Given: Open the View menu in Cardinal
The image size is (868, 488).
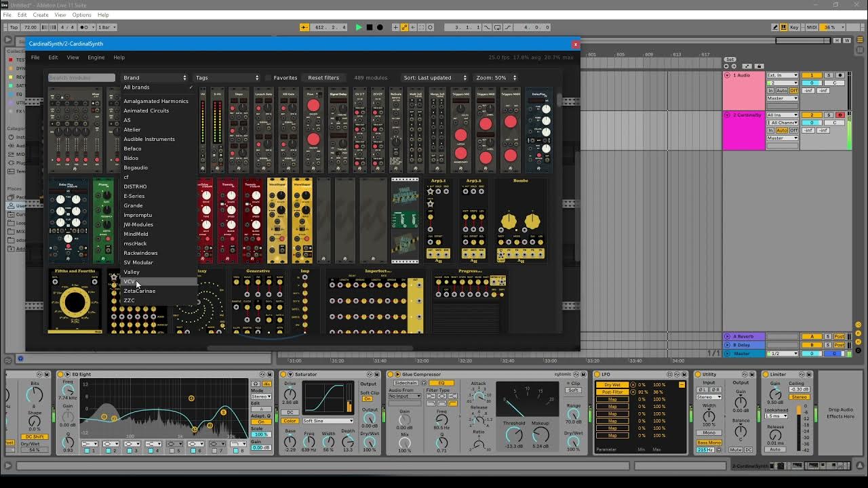Looking at the screenshot, I should [73, 58].
